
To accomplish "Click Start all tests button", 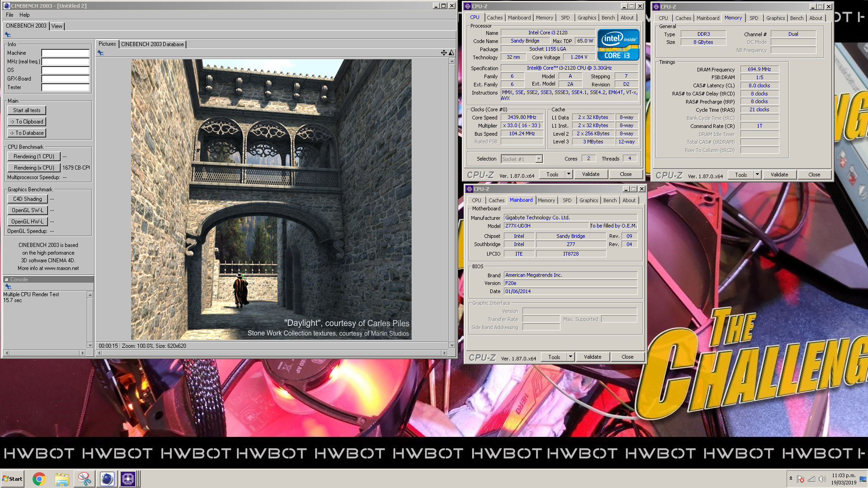I will pos(27,110).
